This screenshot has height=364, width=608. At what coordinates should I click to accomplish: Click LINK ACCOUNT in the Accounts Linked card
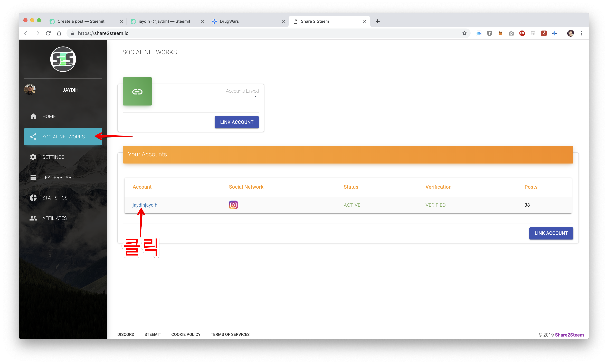click(x=237, y=122)
